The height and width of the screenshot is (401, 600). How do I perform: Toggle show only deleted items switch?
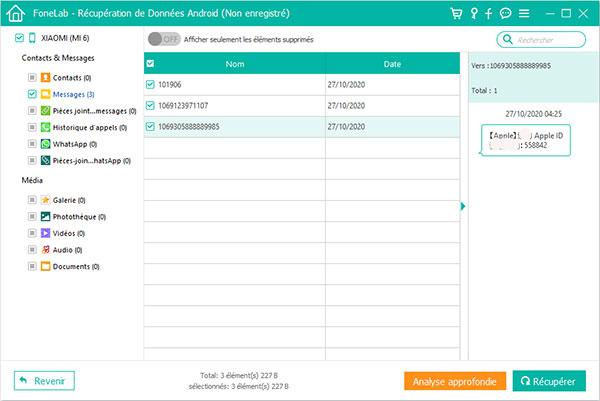coord(163,39)
